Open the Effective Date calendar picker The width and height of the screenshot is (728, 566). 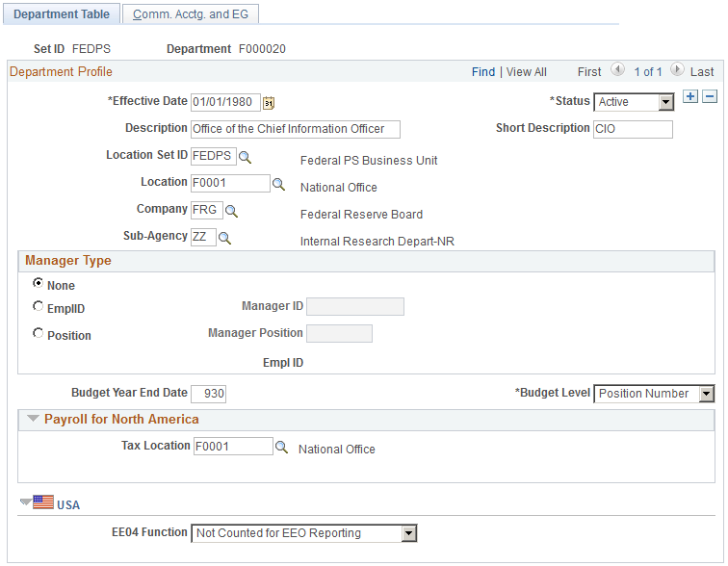[269, 103]
